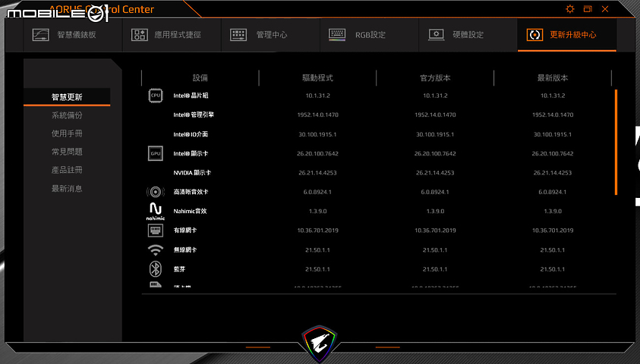Click the 設備 column header
The height and width of the screenshot is (364, 640).
click(x=200, y=78)
